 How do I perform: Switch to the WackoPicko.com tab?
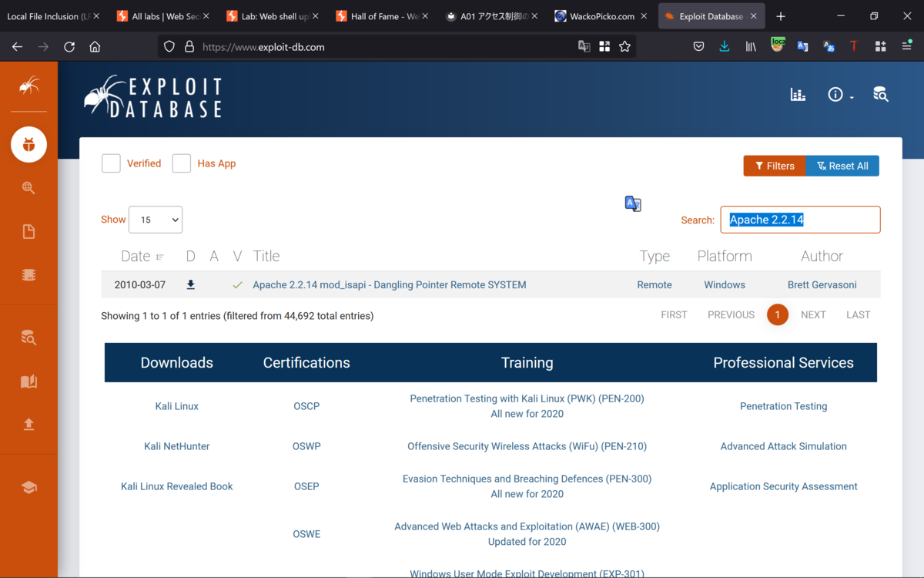click(601, 16)
